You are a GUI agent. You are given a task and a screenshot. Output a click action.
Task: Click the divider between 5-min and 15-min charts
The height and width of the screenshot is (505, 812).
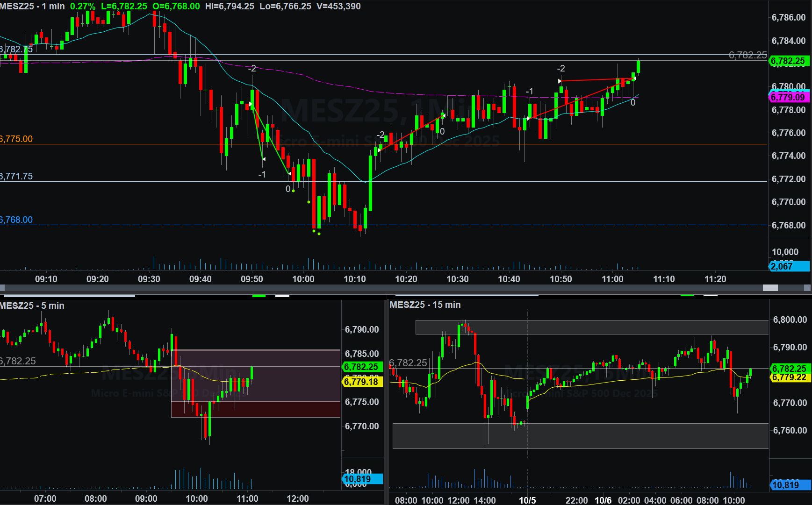point(386,402)
